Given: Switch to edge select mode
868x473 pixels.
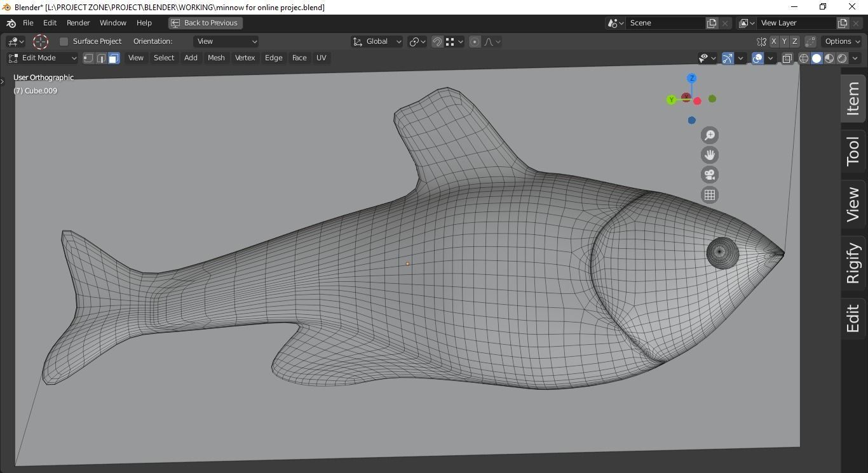Looking at the screenshot, I should 101,58.
